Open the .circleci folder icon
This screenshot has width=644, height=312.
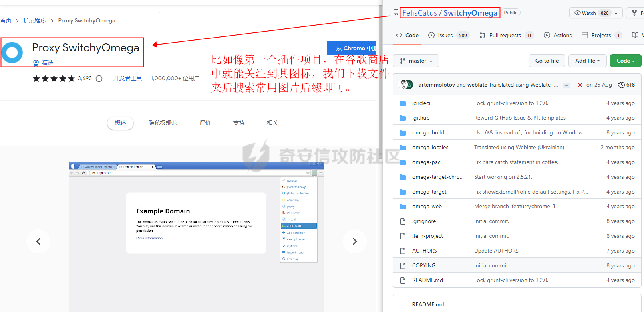(x=403, y=103)
